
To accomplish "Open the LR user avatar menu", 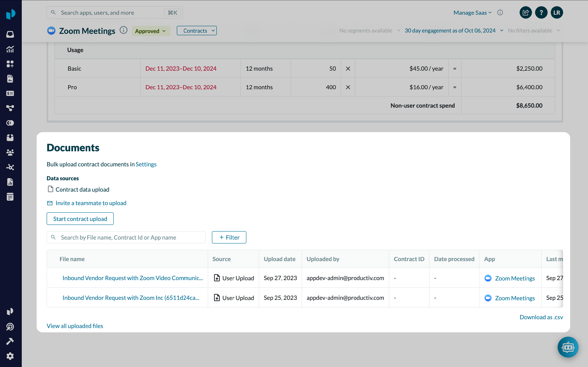I will [x=557, y=13].
